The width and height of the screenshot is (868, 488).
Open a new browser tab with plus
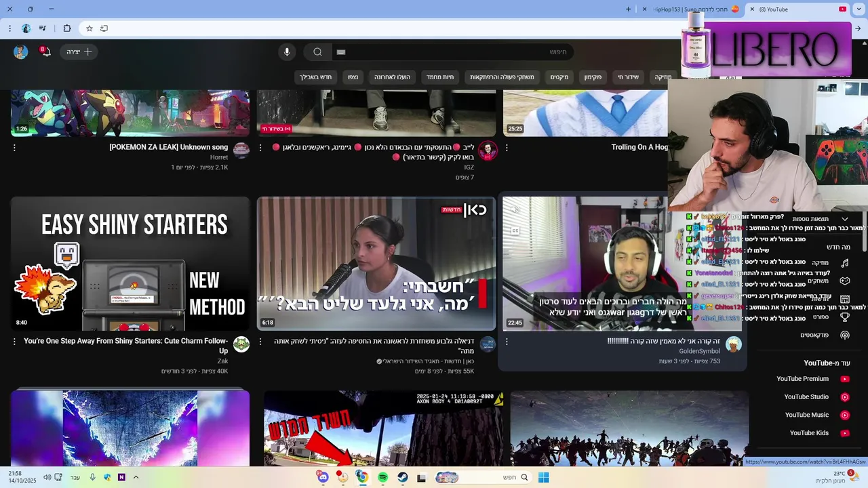point(628,9)
